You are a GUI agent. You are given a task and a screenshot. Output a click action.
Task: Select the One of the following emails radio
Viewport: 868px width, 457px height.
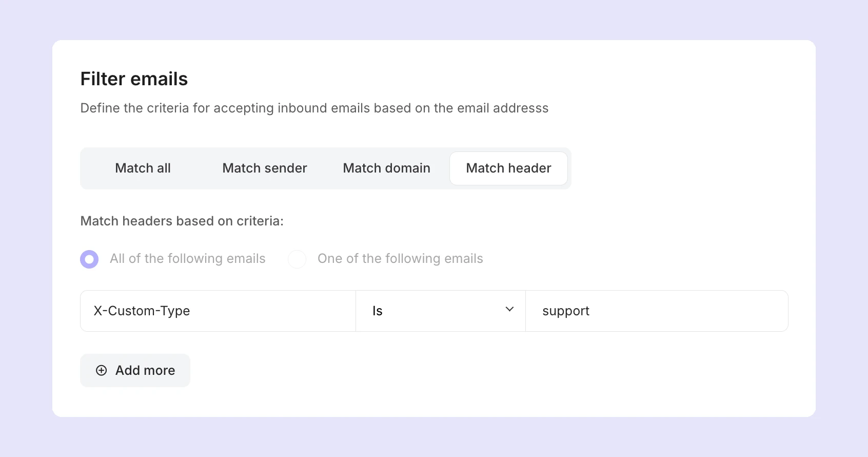pos(298,259)
